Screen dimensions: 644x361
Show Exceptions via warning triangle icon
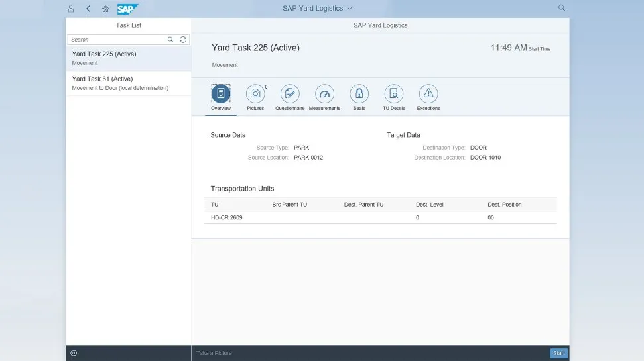click(x=428, y=94)
